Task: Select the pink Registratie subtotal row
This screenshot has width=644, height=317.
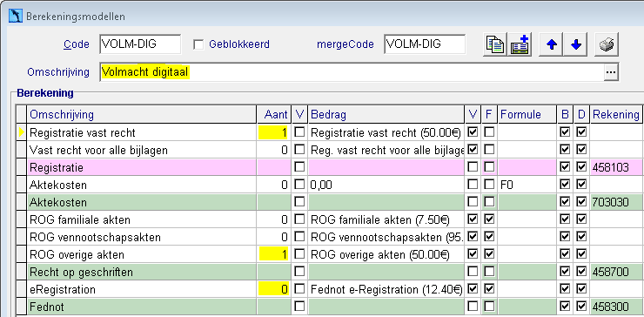Action: coord(329,167)
